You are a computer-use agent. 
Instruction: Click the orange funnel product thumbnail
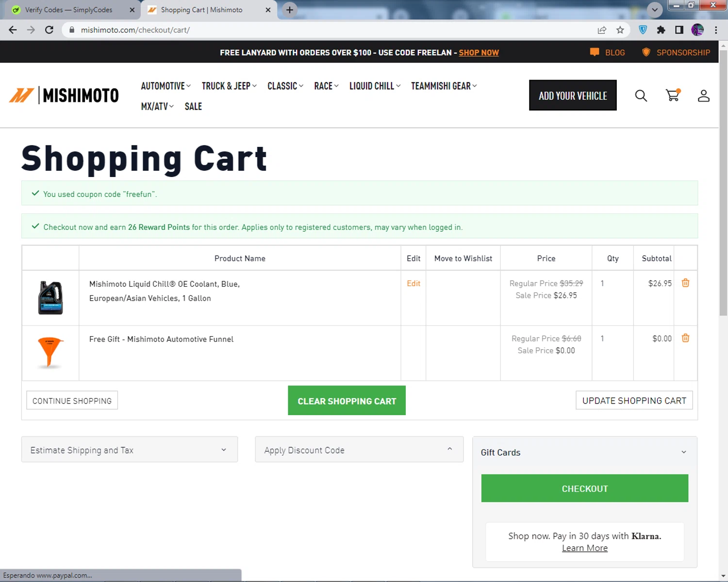coord(50,353)
